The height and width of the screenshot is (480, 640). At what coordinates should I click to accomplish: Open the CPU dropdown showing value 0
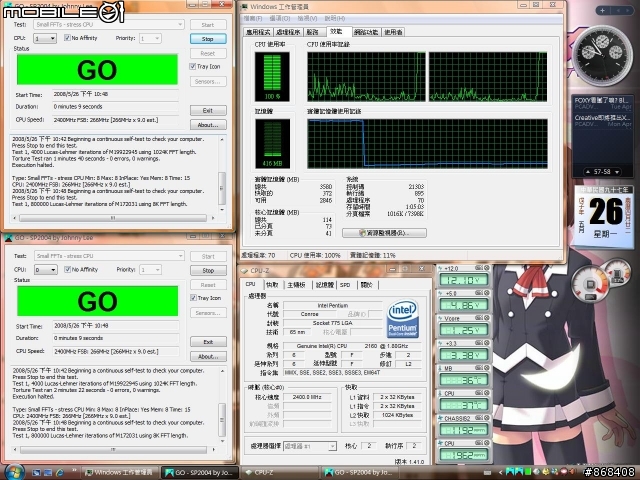(45, 270)
